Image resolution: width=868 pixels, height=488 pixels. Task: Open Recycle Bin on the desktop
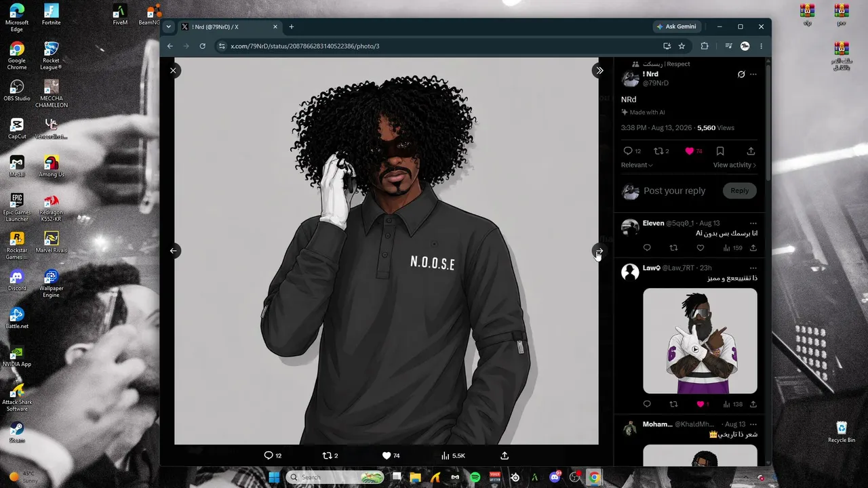842,432
